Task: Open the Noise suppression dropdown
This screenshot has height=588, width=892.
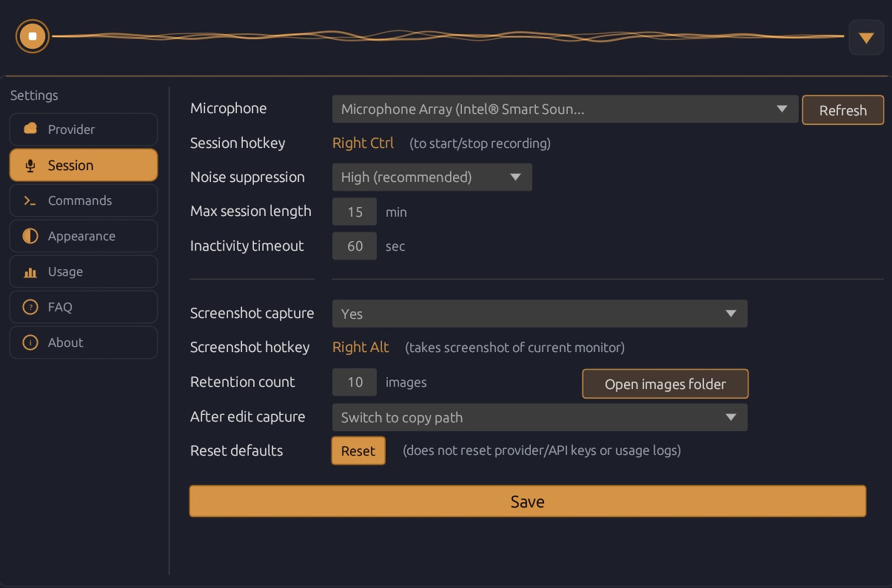Action: 432,177
